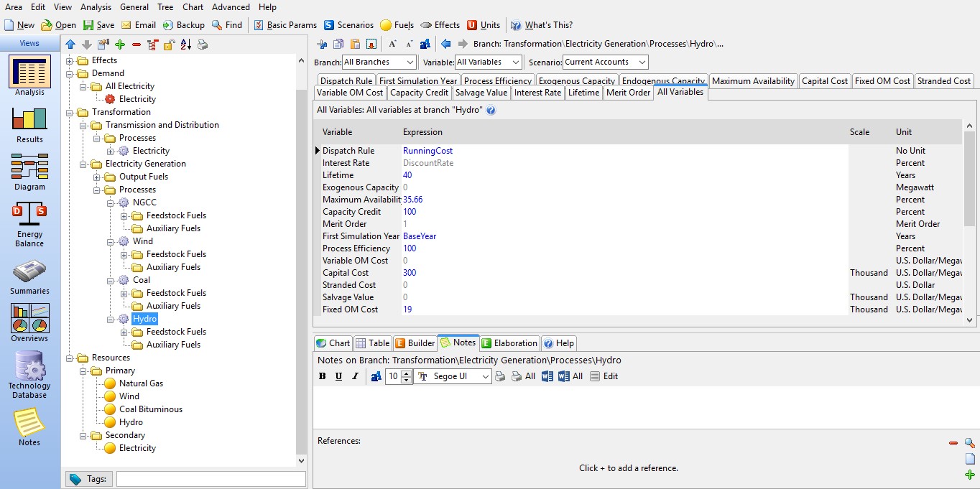Open the Notes view in the sidebar

click(29, 427)
